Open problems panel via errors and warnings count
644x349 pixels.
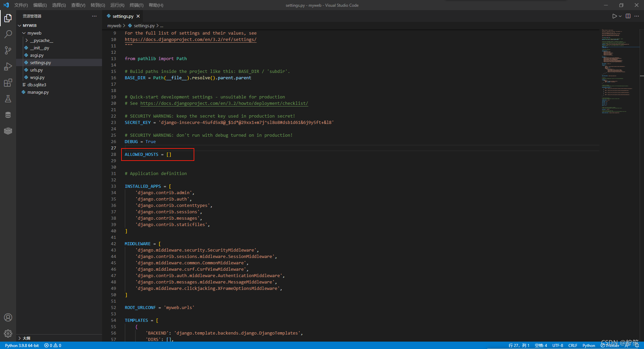[x=53, y=345]
